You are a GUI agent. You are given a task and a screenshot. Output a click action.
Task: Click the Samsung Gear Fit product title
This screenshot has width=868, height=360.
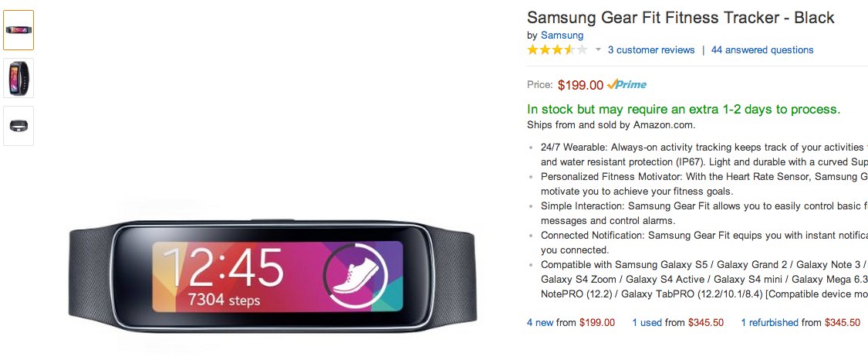click(681, 18)
